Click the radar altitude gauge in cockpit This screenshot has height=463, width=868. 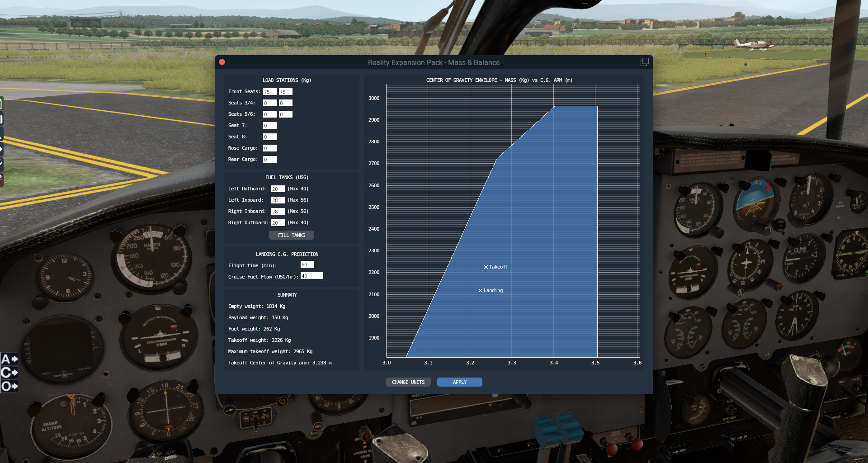pyautogui.click(x=71, y=427)
